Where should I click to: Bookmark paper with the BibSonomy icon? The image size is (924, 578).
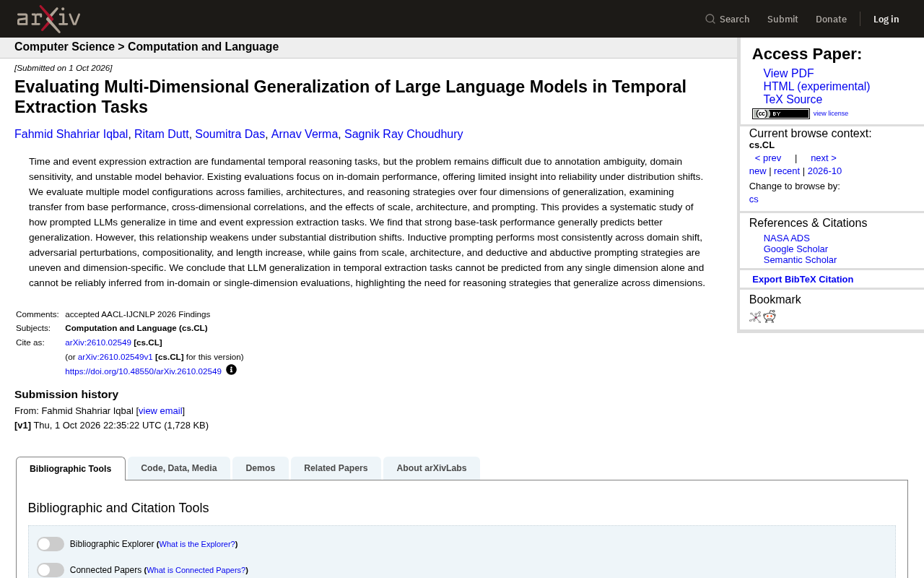(755, 316)
